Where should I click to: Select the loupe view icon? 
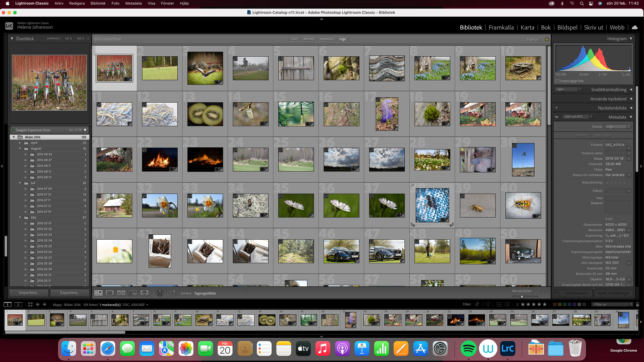[110, 293]
